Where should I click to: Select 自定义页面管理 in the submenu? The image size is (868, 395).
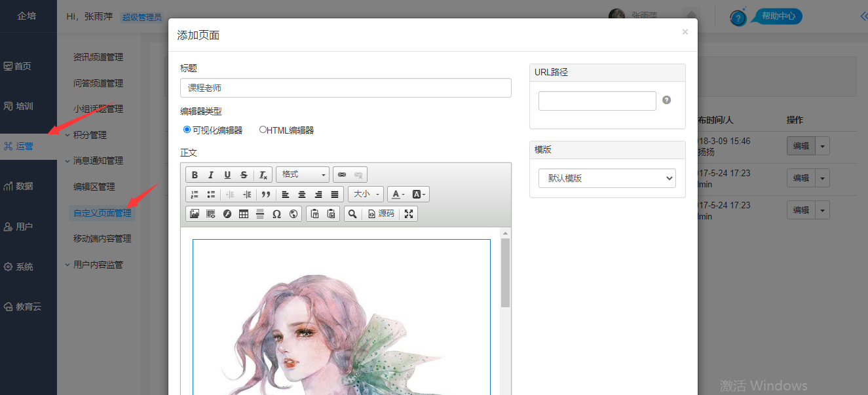(102, 213)
